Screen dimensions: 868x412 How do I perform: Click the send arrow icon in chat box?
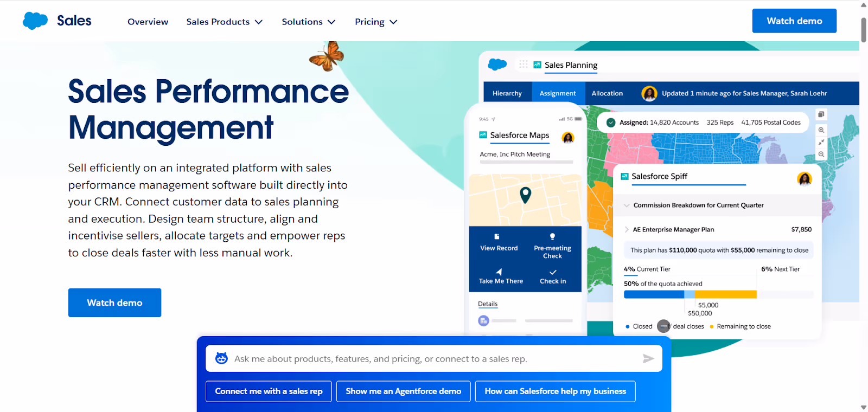pos(648,358)
